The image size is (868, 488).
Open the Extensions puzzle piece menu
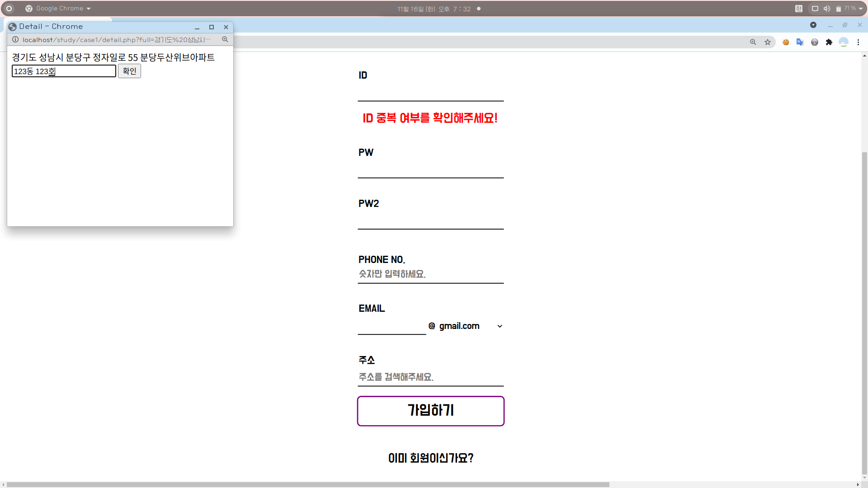point(829,42)
